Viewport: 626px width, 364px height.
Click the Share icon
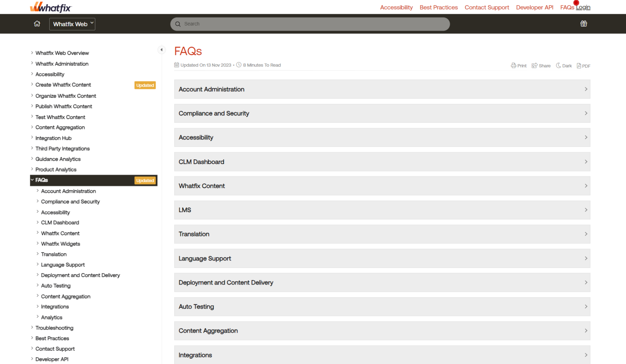541,66
